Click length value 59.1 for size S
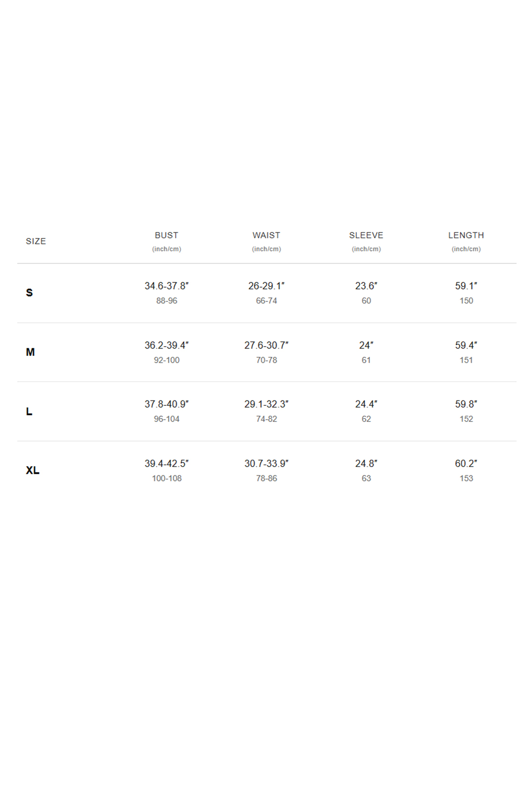 [x=466, y=286]
